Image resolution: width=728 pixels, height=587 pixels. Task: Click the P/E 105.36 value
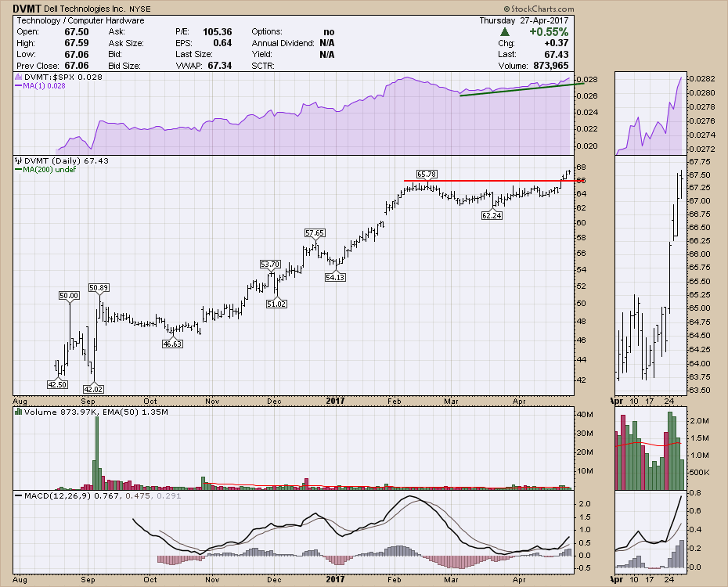tap(218, 31)
